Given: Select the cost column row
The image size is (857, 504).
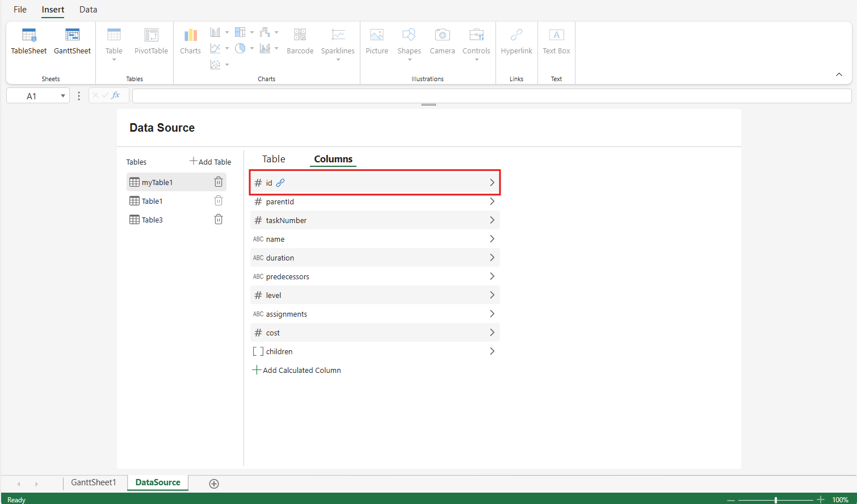Looking at the screenshot, I should pos(375,333).
